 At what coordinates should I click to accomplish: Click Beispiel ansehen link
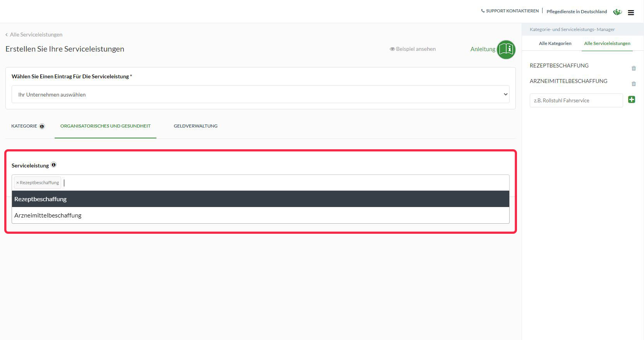(413, 49)
